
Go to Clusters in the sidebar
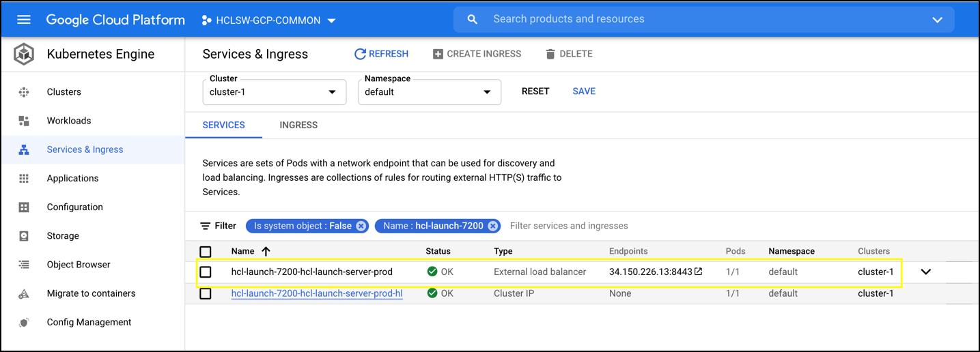pos(64,92)
